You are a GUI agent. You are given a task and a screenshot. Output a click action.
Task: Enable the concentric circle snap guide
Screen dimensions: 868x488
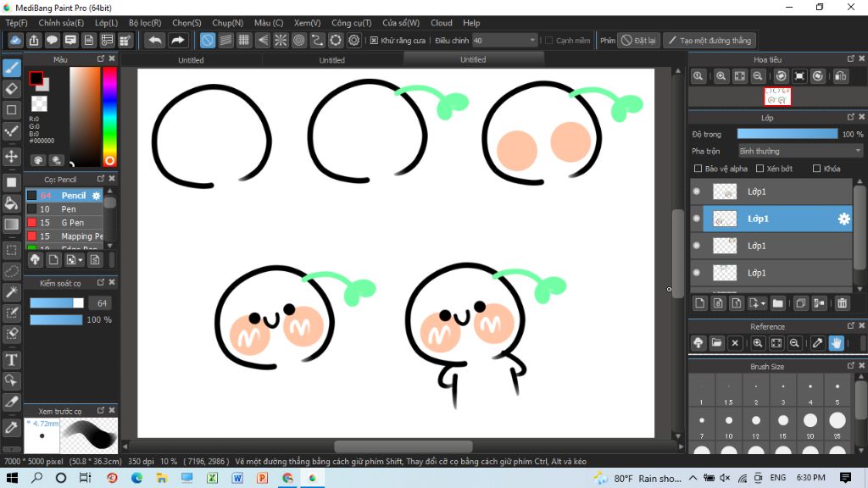[x=299, y=41]
